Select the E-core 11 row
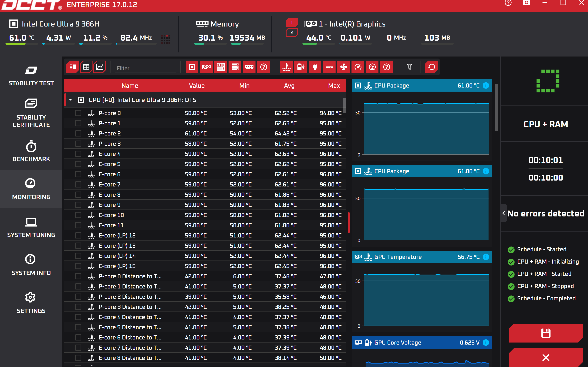 pos(205,225)
